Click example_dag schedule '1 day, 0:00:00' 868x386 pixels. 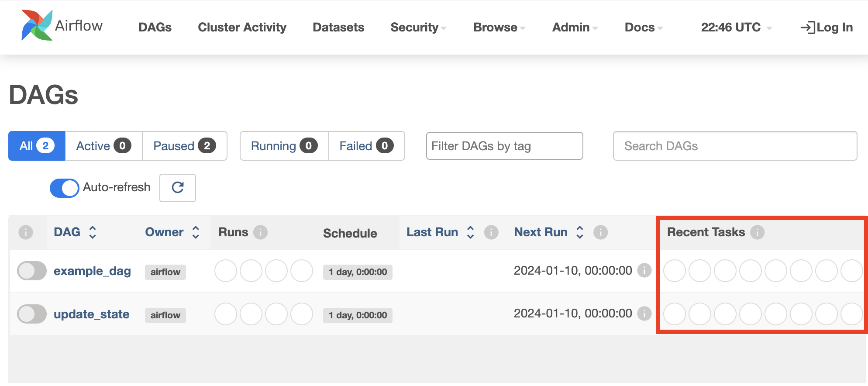click(x=358, y=272)
